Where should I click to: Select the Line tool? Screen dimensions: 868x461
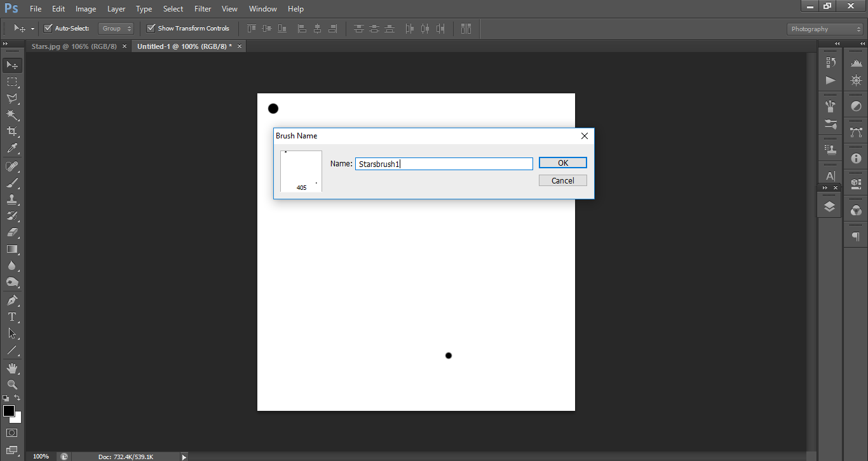click(12, 350)
